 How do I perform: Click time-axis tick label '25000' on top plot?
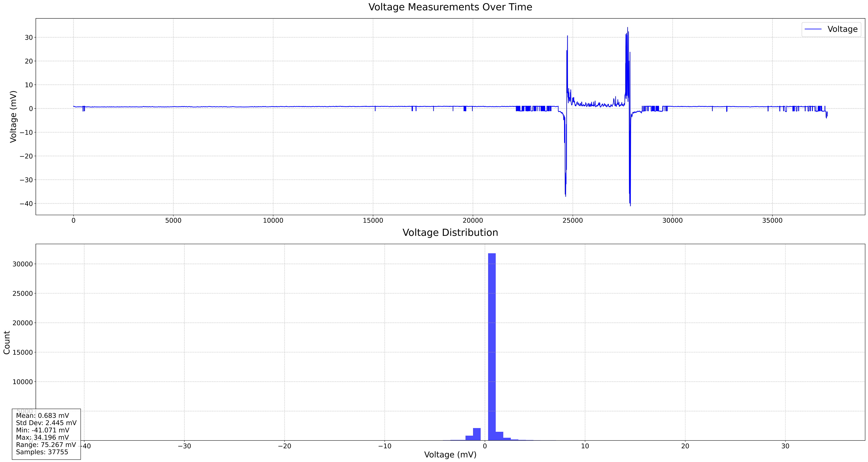coord(572,221)
